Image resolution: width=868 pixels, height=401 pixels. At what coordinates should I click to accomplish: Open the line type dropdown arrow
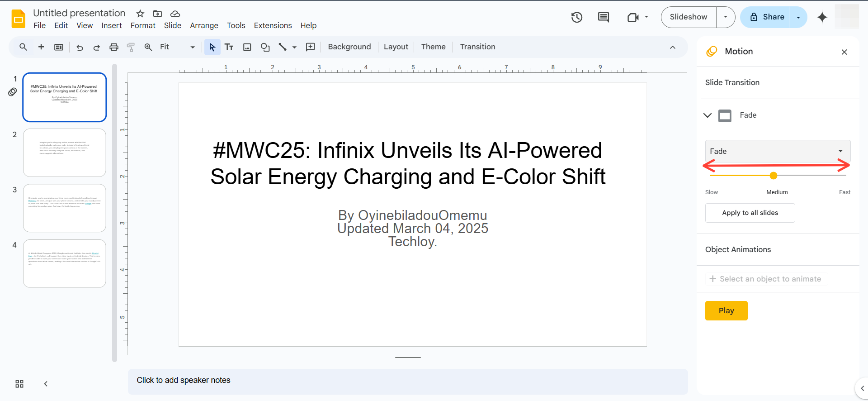(294, 47)
